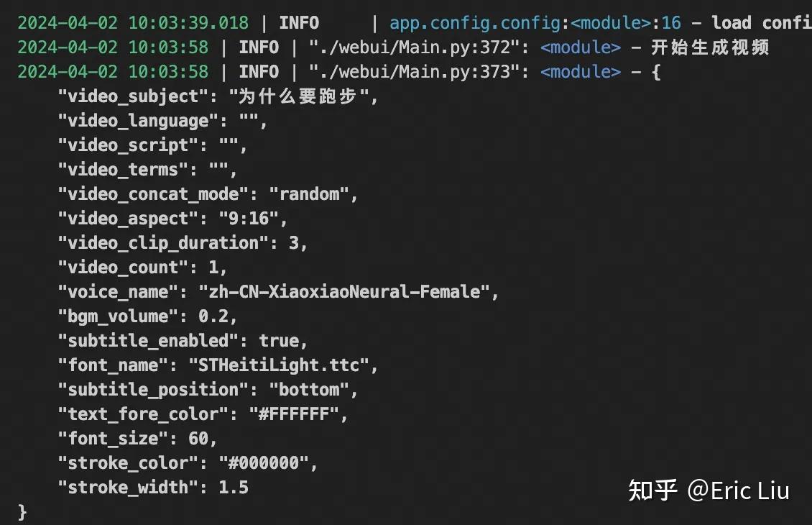Click the subtitle_enabled true value
This screenshot has height=525, width=812.
coord(279,341)
